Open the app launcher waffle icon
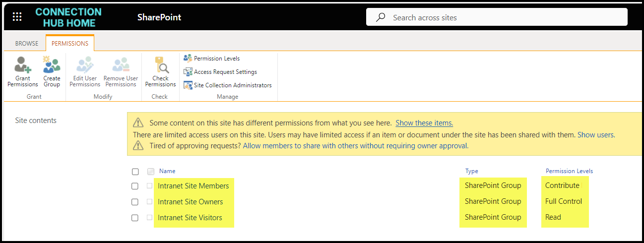644x243 pixels. 17,17
